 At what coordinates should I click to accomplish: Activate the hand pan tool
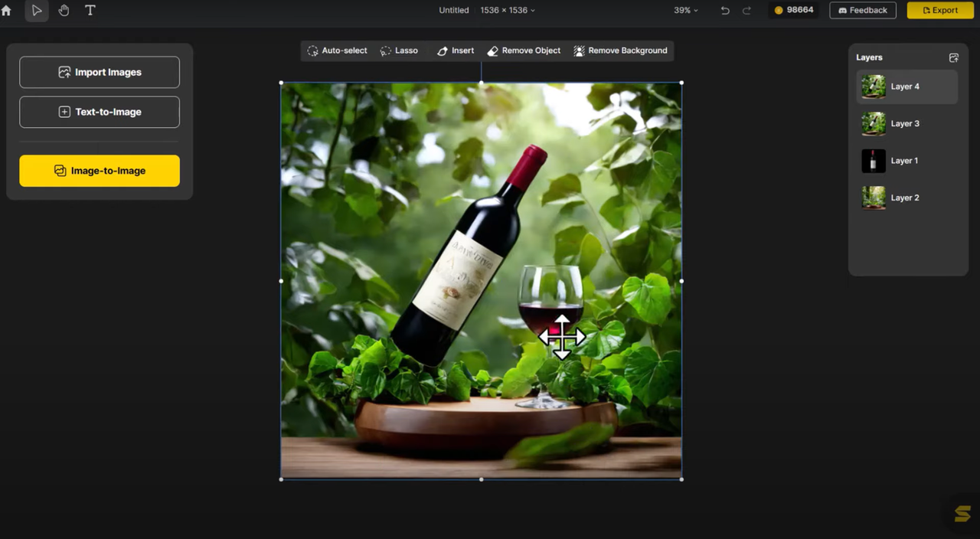point(64,10)
